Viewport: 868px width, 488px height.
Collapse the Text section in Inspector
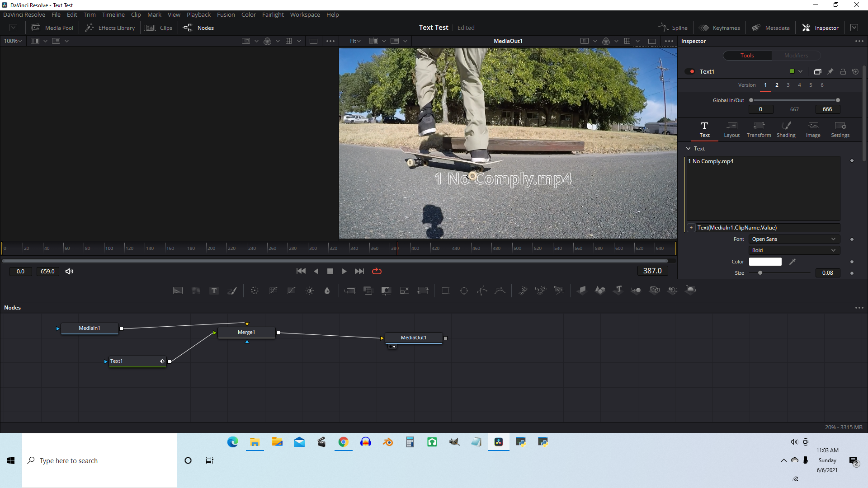(x=689, y=149)
